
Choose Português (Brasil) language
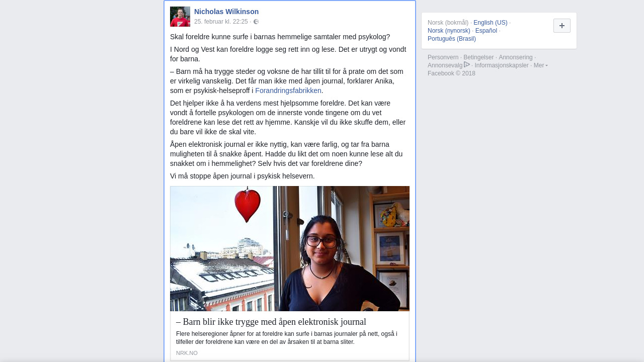(x=452, y=39)
